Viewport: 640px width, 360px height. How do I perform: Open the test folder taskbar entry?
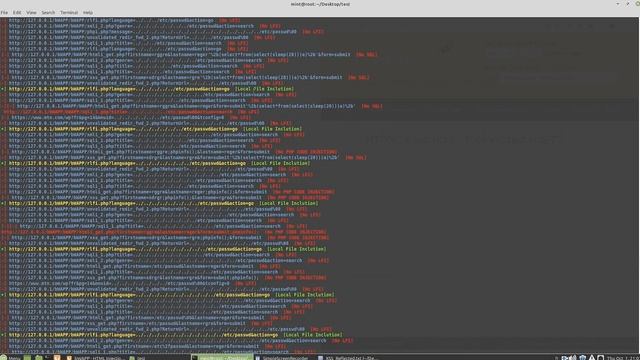click(138, 358)
